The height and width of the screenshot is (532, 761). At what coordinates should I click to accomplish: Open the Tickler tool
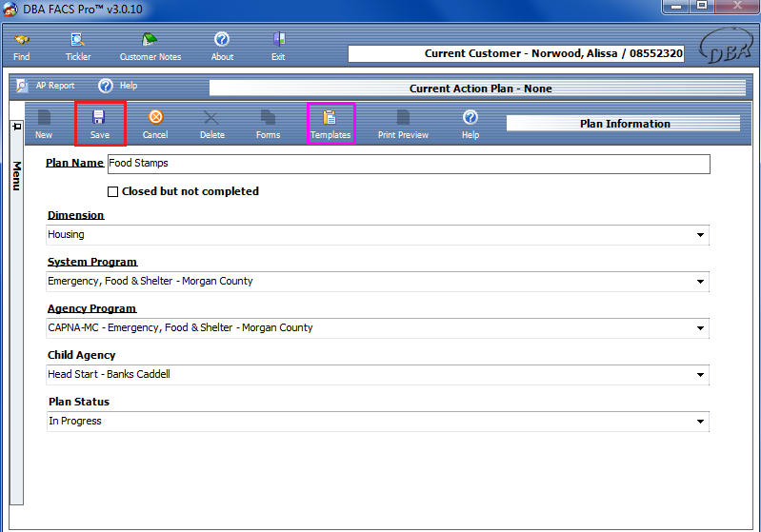[x=78, y=46]
